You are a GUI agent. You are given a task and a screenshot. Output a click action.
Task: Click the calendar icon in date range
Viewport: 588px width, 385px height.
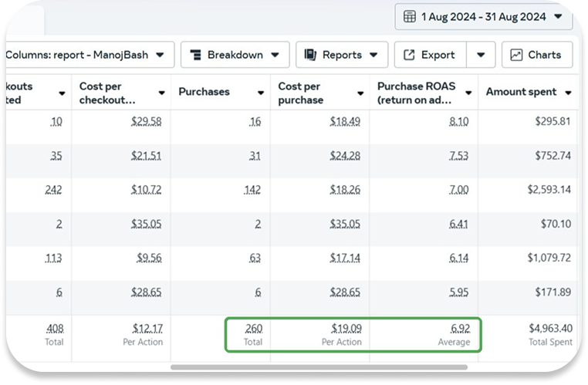409,16
